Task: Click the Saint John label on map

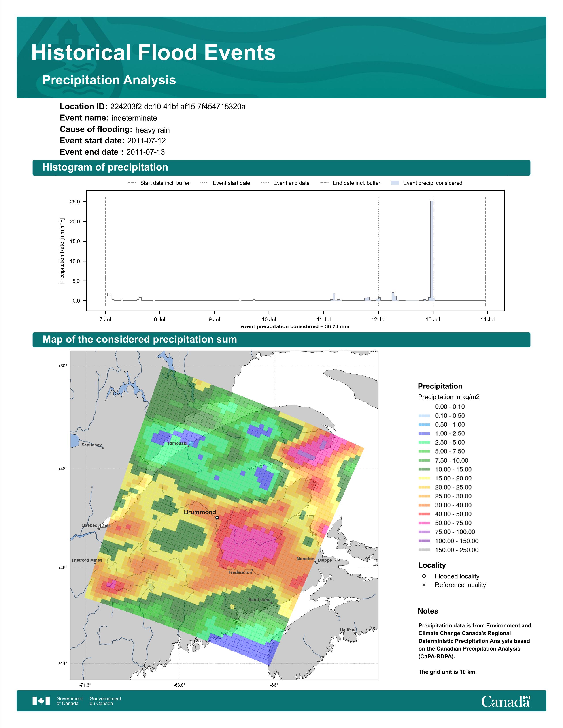Action: [x=259, y=599]
